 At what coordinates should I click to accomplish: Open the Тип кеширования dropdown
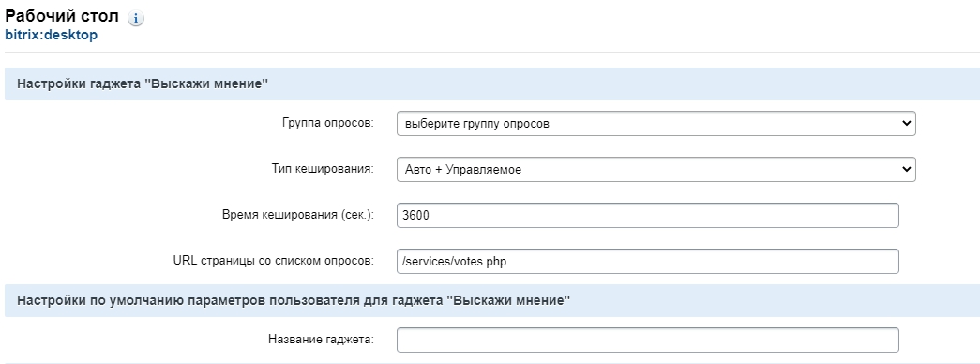(656, 169)
